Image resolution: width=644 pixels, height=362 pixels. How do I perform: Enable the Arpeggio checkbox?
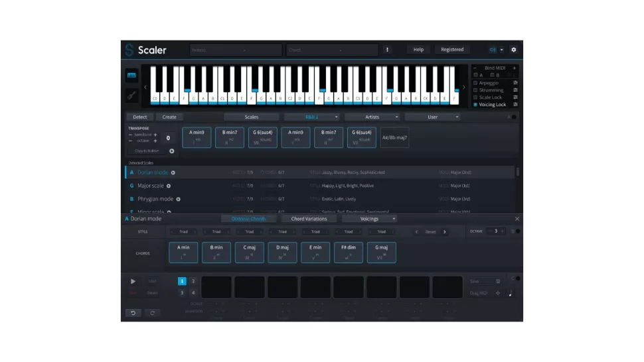coord(475,83)
